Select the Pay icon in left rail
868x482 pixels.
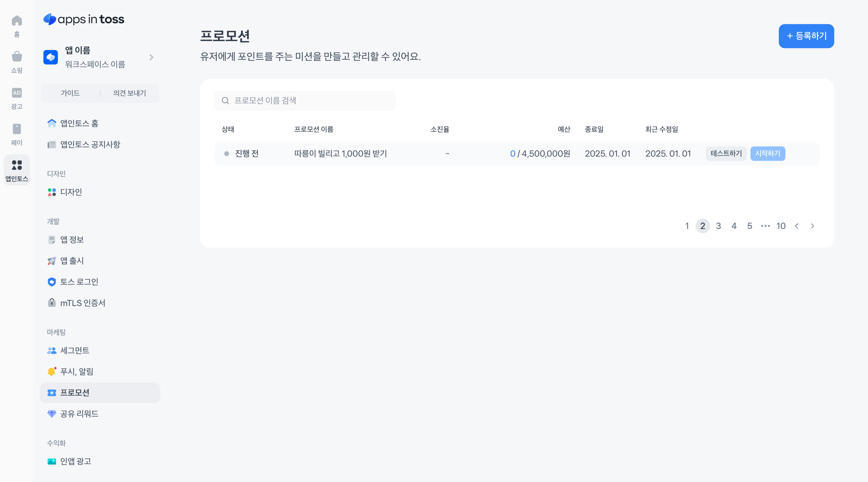coord(17,129)
